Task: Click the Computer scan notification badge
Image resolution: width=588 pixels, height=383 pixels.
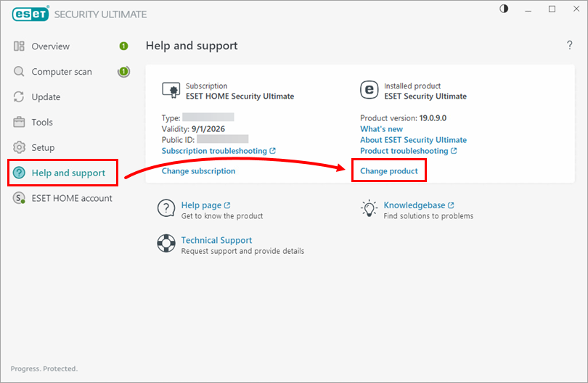Action: pos(124,72)
